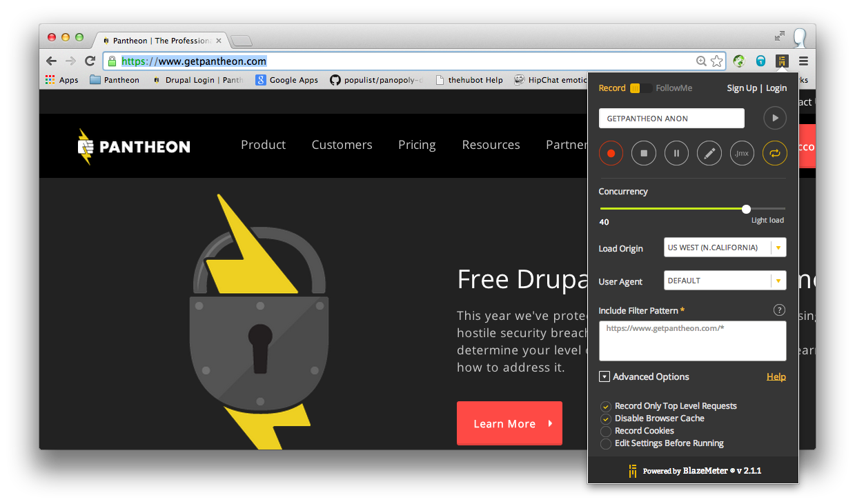Export script with .jmx button

point(742,153)
